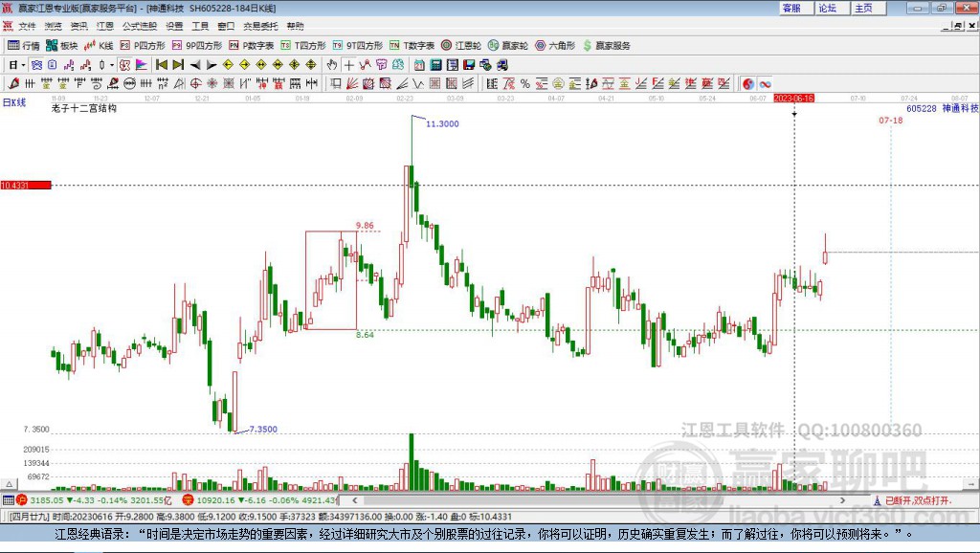Open the 设置 menu
This screenshot has height=553, width=980.
coord(174,26)
